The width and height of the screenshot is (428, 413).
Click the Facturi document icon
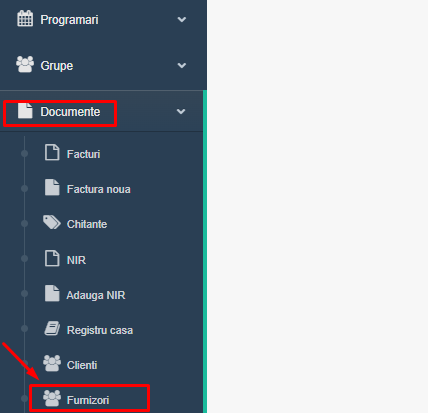pyautogui.click(x=52, y=153)
